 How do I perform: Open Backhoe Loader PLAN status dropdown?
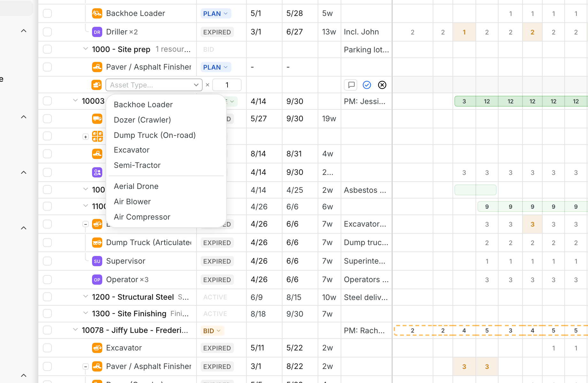tap(216, 13)
